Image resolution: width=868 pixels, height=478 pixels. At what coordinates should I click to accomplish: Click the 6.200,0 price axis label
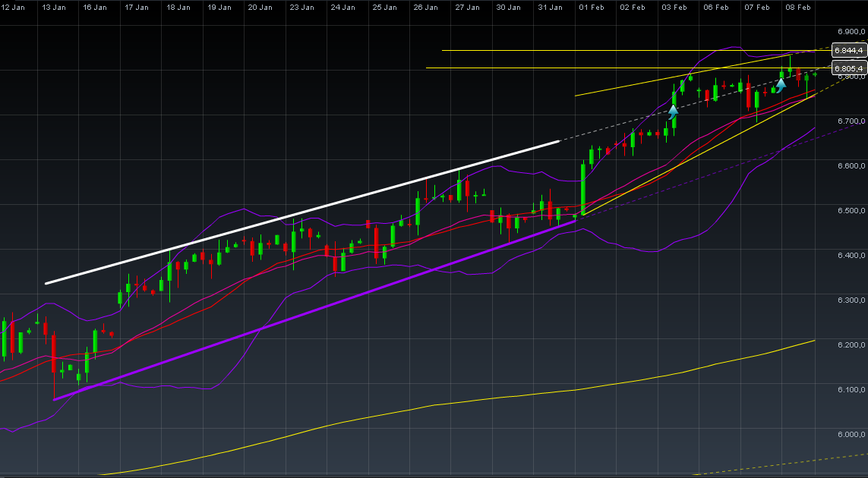(851, 345)
